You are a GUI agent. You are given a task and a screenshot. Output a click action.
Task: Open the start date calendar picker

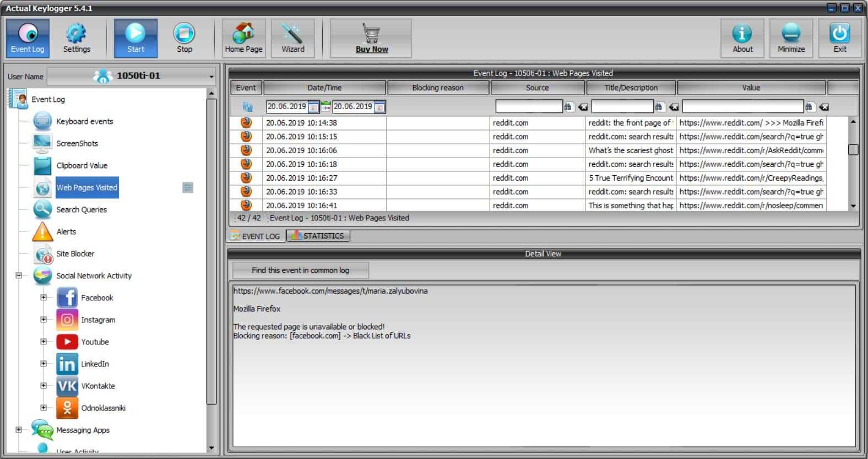313,107
